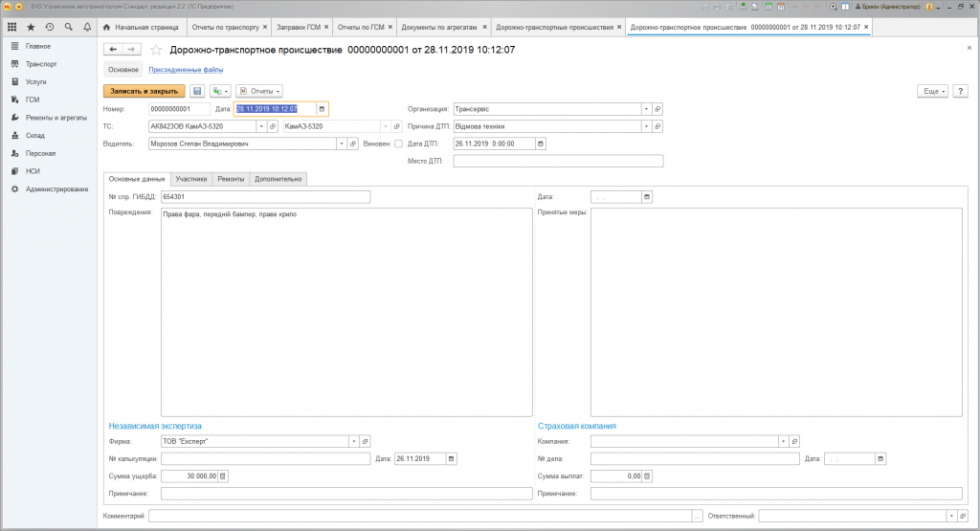
Task: Expand the Ответственный dropdown
Action: pyautogui.click(x=951, y=516)
